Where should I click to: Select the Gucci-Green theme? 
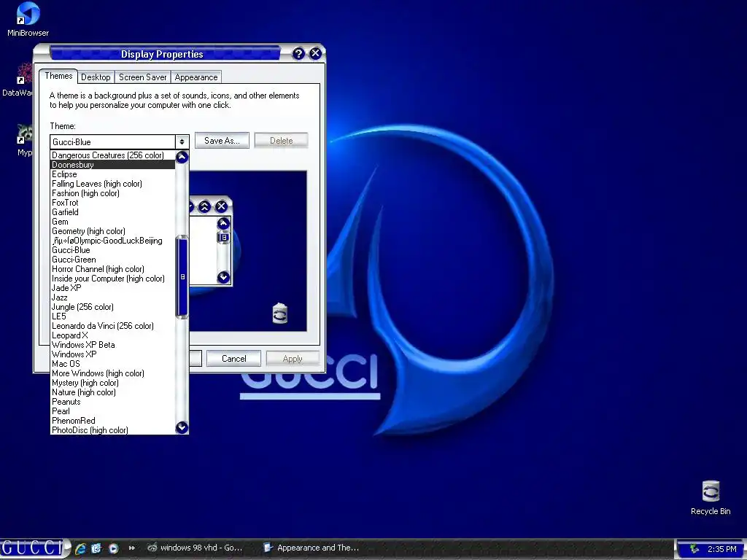coord(113,260)
